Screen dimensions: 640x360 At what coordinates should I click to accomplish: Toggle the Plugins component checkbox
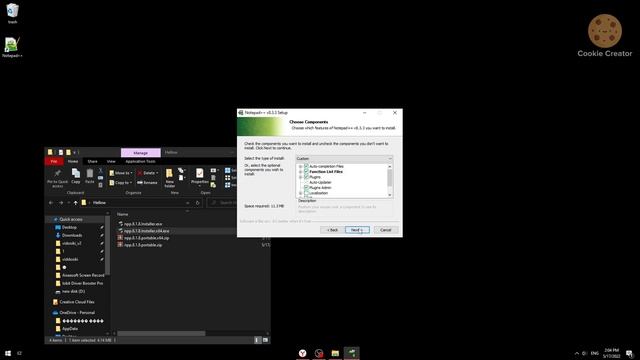(x=306, y=177)
